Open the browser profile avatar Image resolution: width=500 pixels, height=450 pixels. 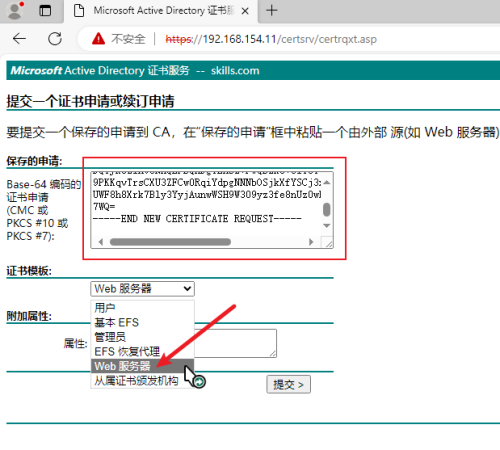pyautogui.click(x=15, y=10)
